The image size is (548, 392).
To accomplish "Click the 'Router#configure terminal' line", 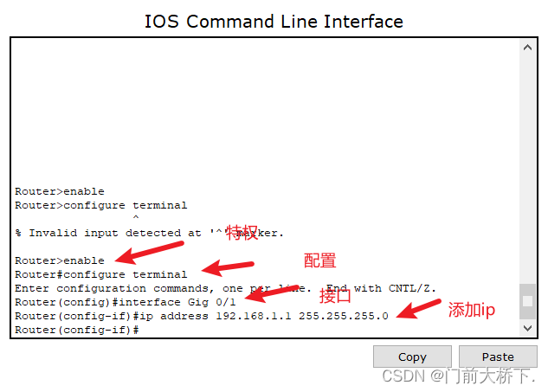I will point(101,274).
